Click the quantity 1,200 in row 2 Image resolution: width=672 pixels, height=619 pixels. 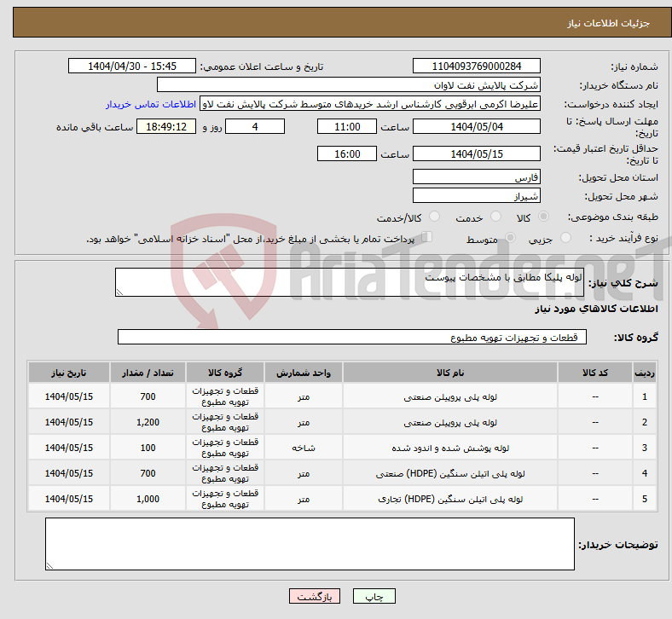click(x=148, y=422)
